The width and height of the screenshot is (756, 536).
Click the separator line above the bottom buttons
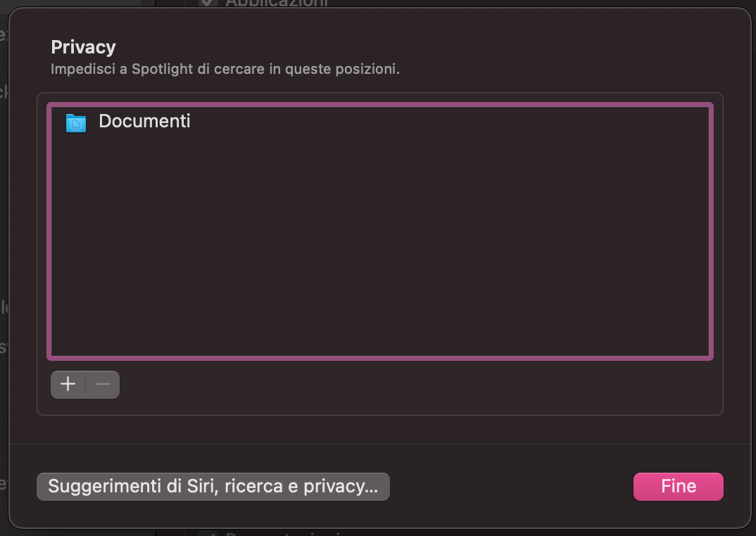coord(380,444)
